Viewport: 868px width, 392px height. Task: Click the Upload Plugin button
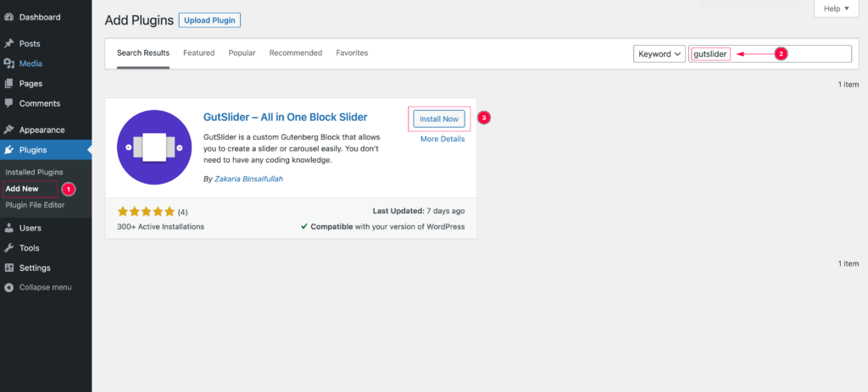(209, 19)
